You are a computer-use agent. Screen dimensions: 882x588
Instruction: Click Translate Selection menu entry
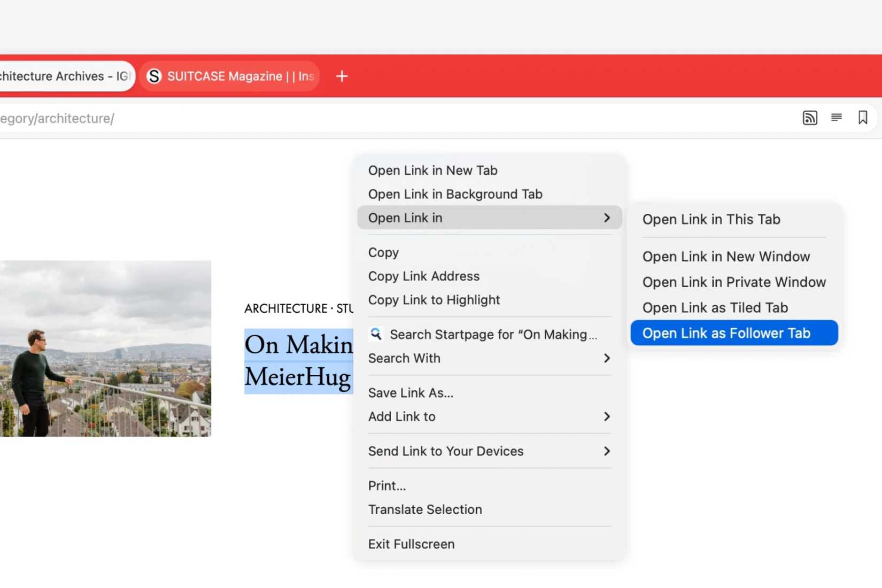(x=424, y=509)
